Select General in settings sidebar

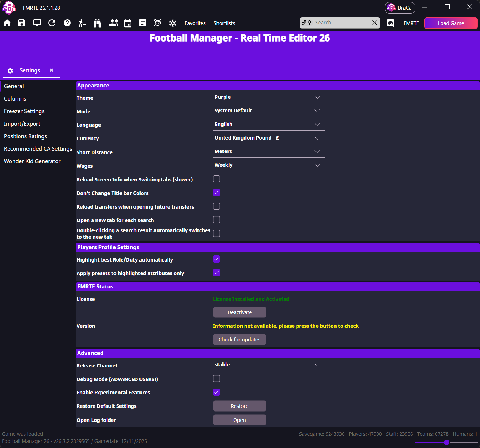click(x=14, y=86)
